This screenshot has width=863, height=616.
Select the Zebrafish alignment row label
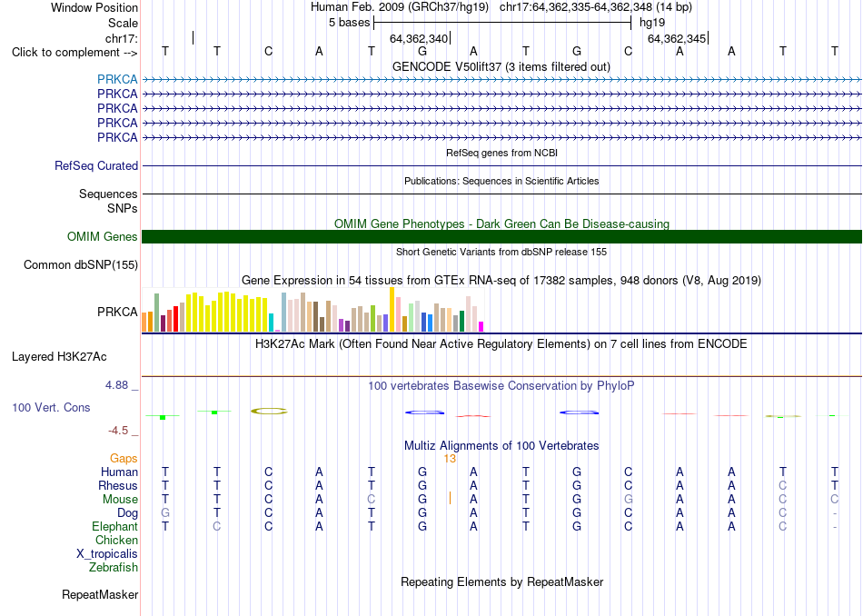tap(114, 568)
